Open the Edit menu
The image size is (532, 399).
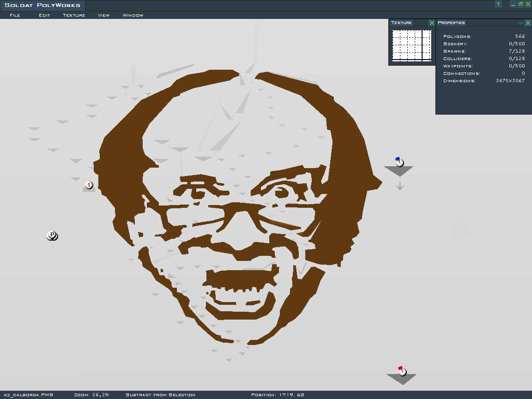click(x=44, y=15)
